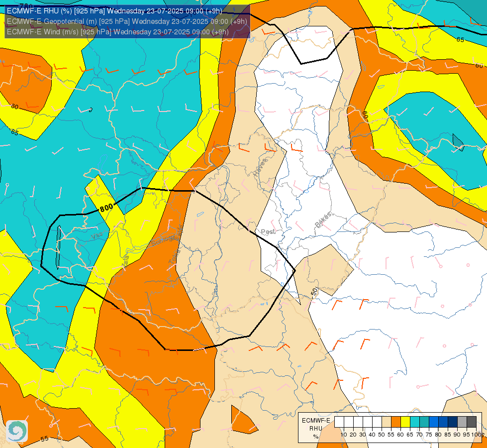Pick the medium blue 80-85 legend swatch
487x448 pixels.
pyautogui.click(x=443, y=422)
